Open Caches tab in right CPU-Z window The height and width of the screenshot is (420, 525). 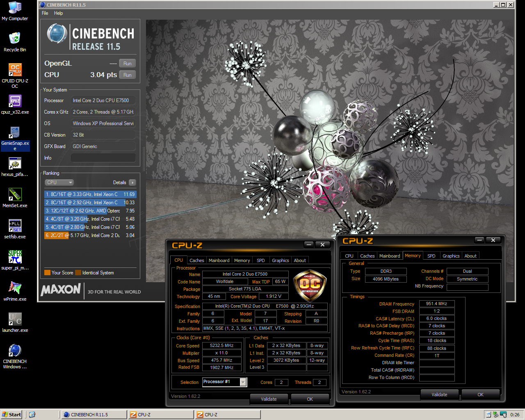(367, 256)
